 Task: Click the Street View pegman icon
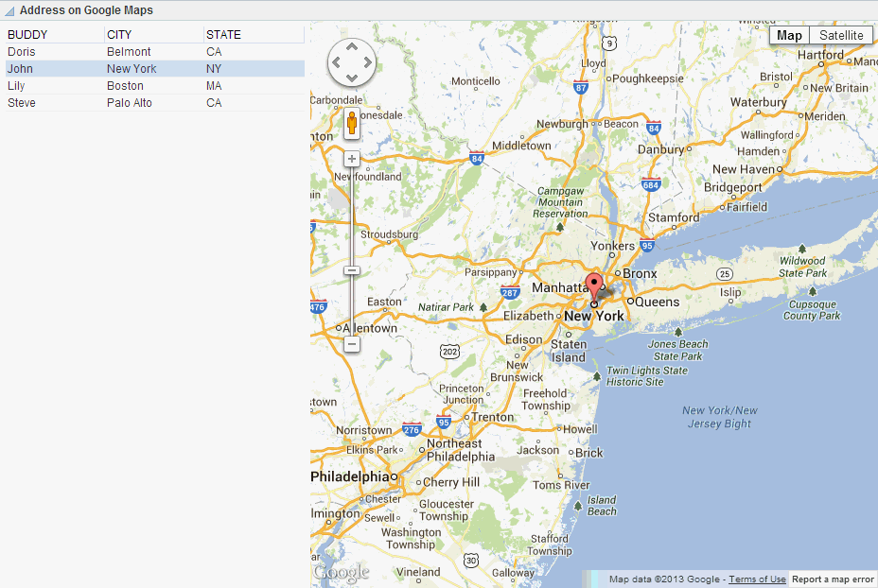352,123
